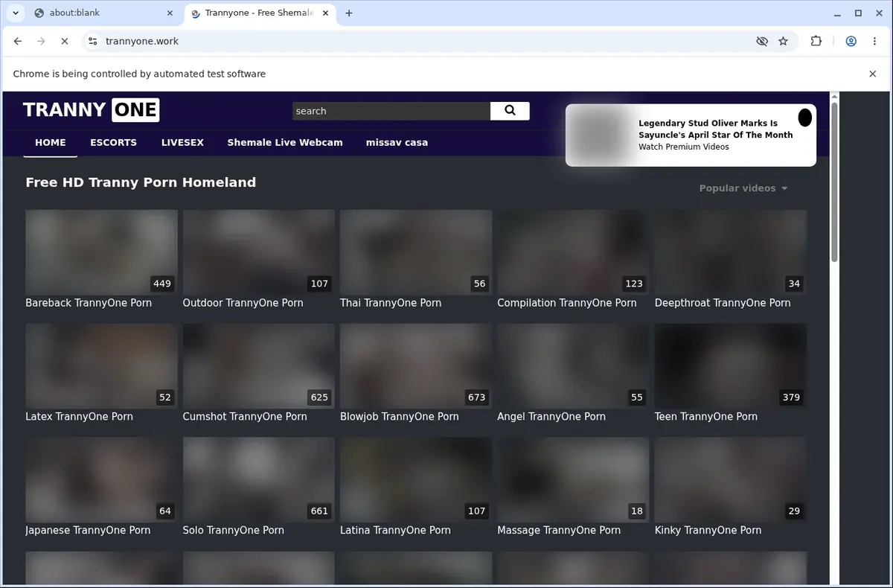893x588 pixels.
Task: Open the ESCORTS menu item
Action: (113, 142)
